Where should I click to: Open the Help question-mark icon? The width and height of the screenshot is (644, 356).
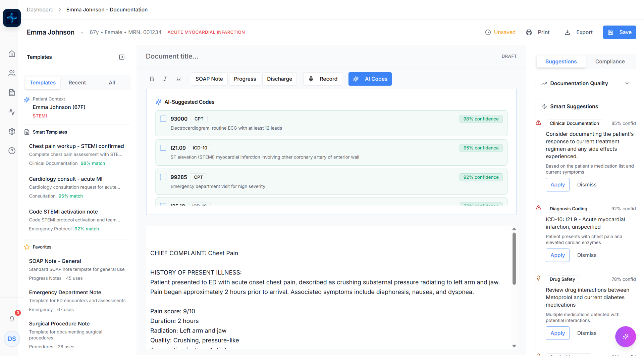[12, 151]
